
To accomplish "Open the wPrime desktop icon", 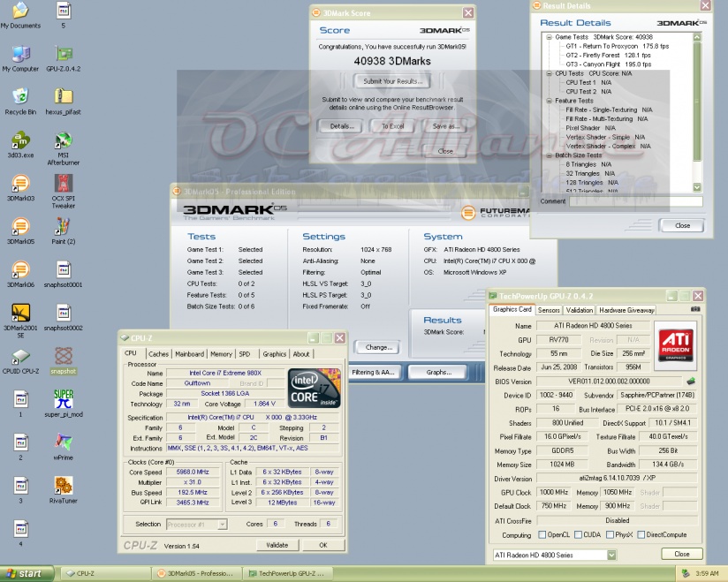I will (x=63, y=442).
